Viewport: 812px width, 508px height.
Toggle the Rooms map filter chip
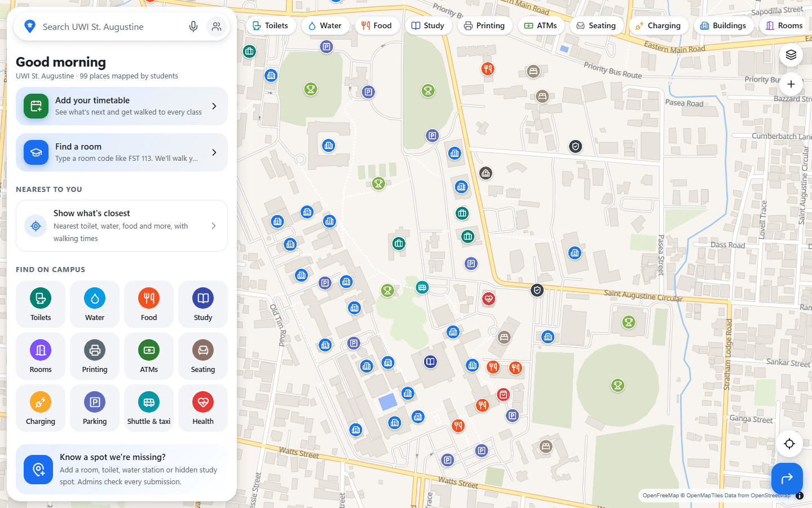pyautogui.click(x=785, y=25)
